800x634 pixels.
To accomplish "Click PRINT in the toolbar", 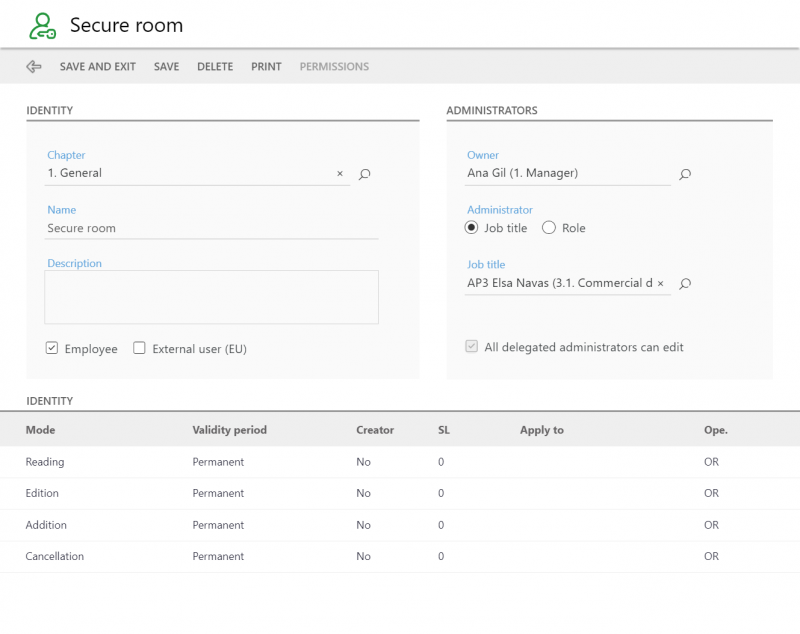I will coord(266,66).
